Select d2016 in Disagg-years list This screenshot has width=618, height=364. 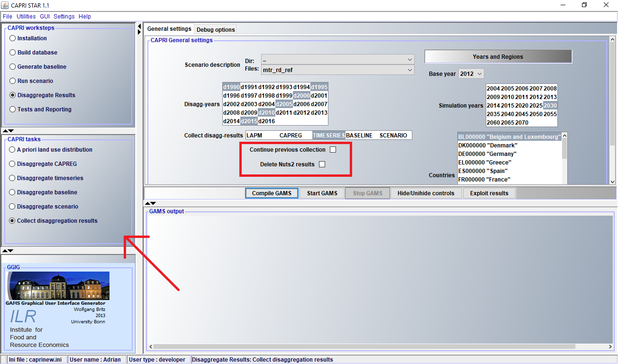266,121
